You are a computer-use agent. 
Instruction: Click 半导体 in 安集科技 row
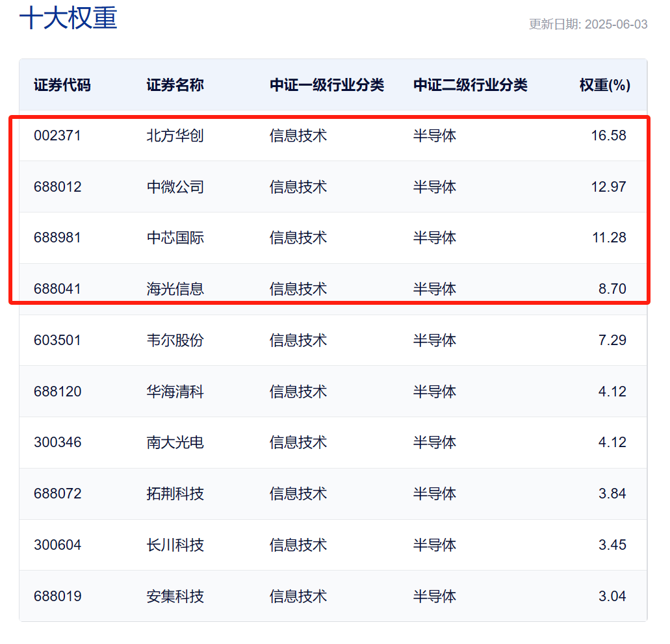tap(435, 596)
